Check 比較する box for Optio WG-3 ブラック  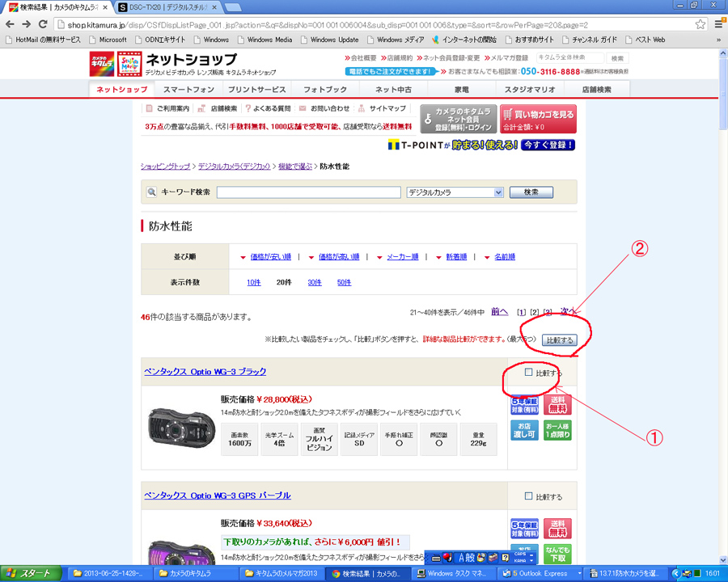point(529,373)
